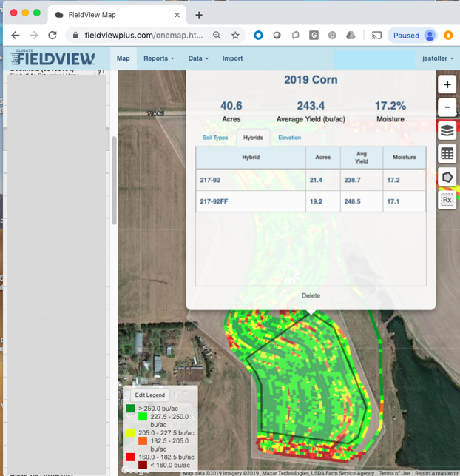Click the dark green >250.0 bu/ac swatch

pyautogui.click(x=131, y=409)
